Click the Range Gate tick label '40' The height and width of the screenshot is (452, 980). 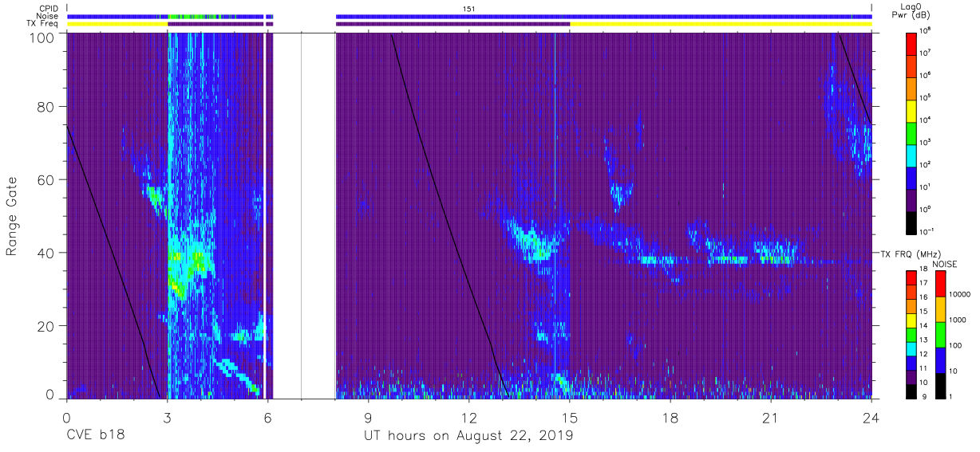(x=47, y=253)
